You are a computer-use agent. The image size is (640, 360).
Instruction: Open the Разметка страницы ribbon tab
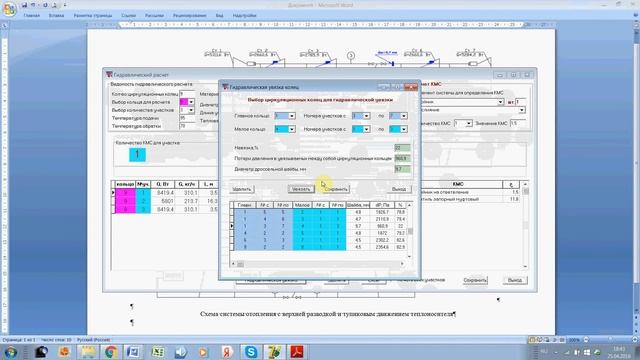[93, 16]
